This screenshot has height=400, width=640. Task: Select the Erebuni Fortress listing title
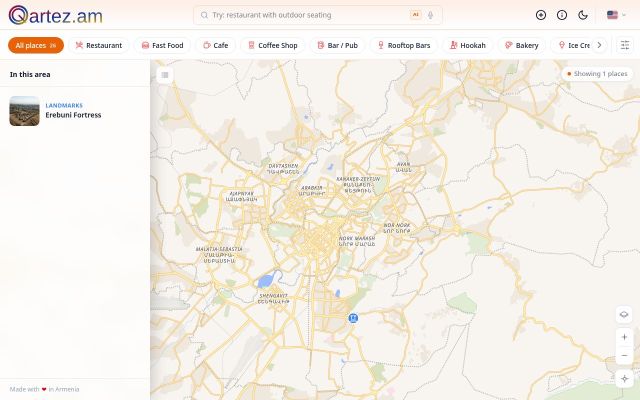(x=73, y=115)
